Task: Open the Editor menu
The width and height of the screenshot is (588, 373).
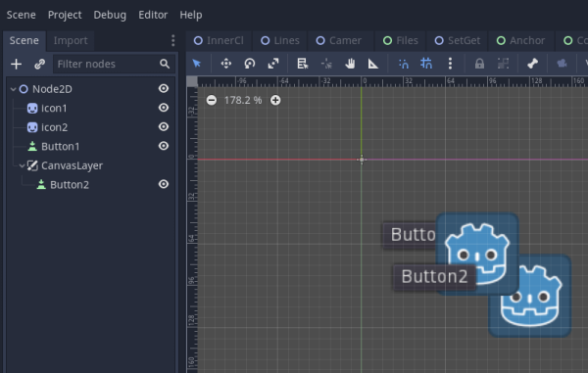Action: pyautogui.click(x=153, y=15)
